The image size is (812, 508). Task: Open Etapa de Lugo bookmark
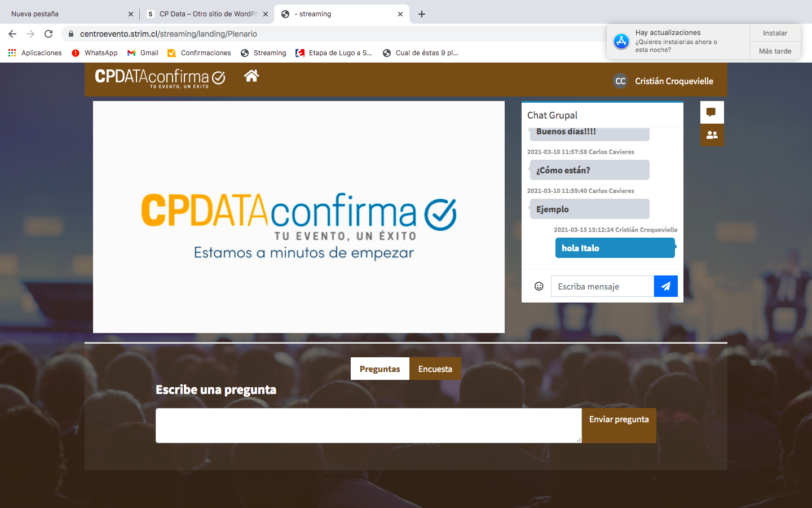tap(334, 53)
